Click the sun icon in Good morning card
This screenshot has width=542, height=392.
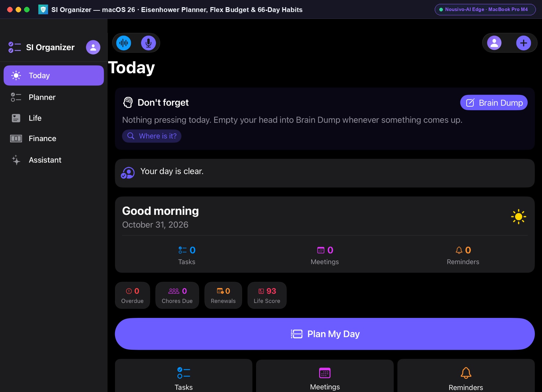(x=518, y=216)
